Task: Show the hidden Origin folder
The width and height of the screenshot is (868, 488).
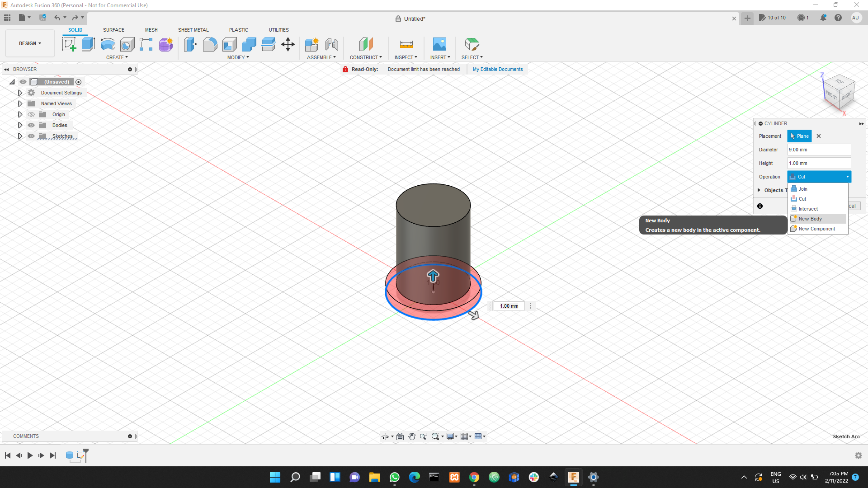Action: coord(31,114)
